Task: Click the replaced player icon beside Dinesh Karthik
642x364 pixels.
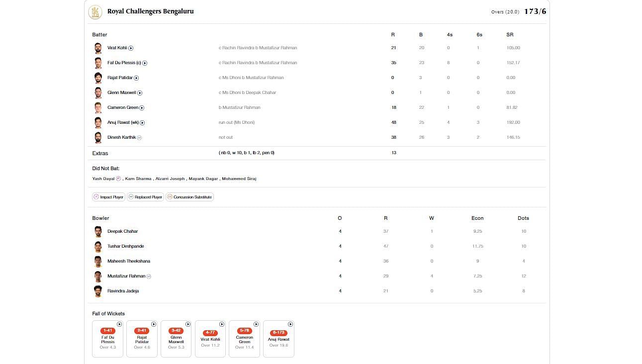Action: [x=139, y=138]
